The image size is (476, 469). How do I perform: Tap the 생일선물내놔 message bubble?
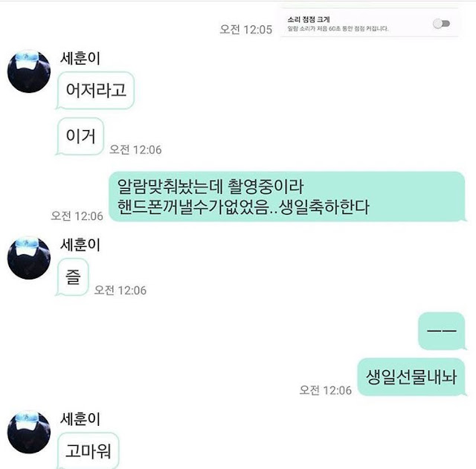coord(411,377)
